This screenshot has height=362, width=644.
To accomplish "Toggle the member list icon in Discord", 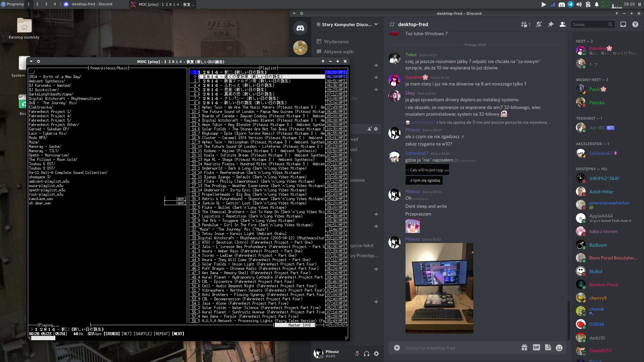I will tap(563, 24).
